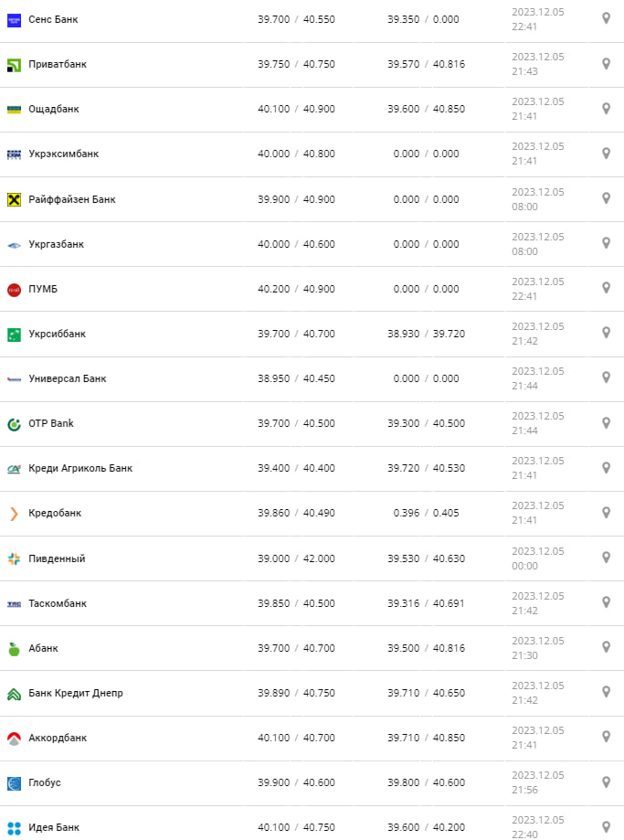624x840 pixels.
Task: Open the Укргазбанк bank link
Action: point(56,244)
